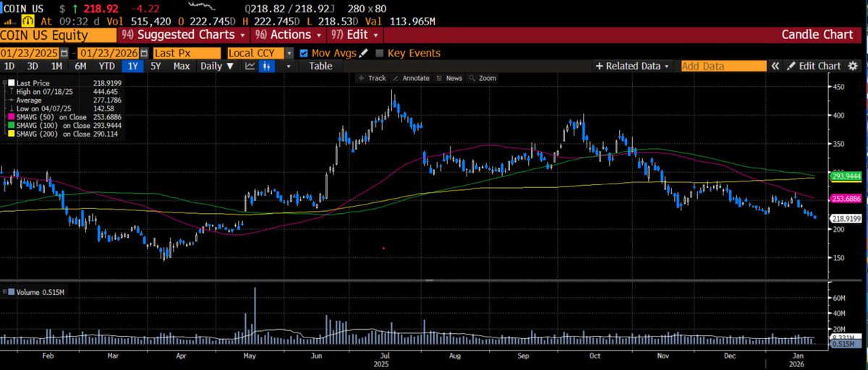Select the 5Y range tab
868x370 pixels.
coord(156,66)
